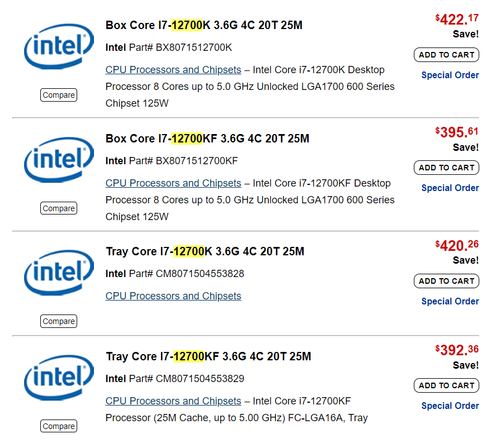The image size is (491, 448).
Task: Compare the Tray Core I7-12700K processor
Action: tap(59, 321)
